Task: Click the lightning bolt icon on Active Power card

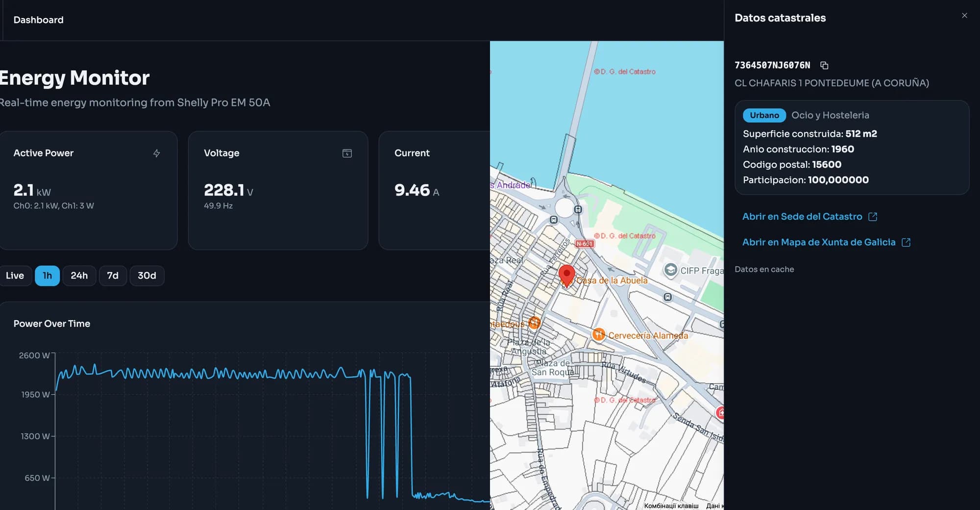Action: pos(156,153)
